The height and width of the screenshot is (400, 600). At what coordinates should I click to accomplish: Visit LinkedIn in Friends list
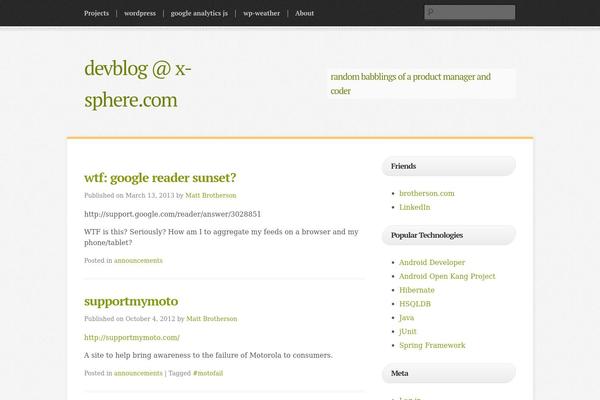pyautogui.click(x=414, y=207)
